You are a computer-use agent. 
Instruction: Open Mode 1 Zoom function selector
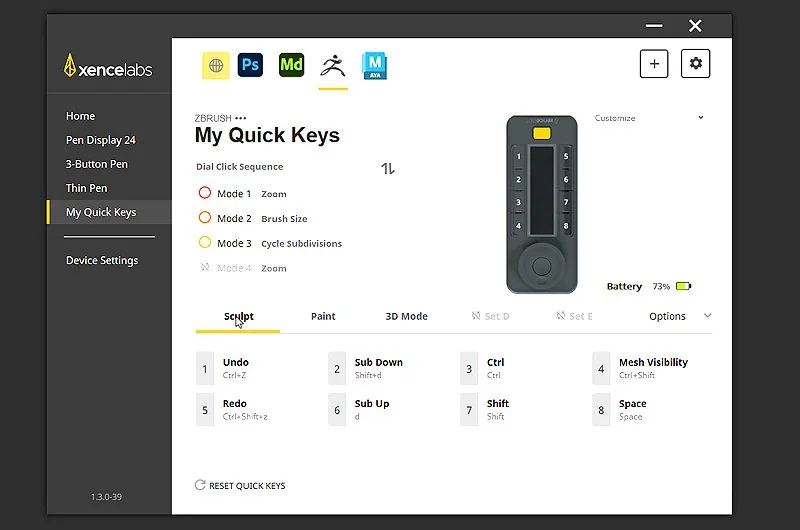pyautogui.click(x=274, y=194)
